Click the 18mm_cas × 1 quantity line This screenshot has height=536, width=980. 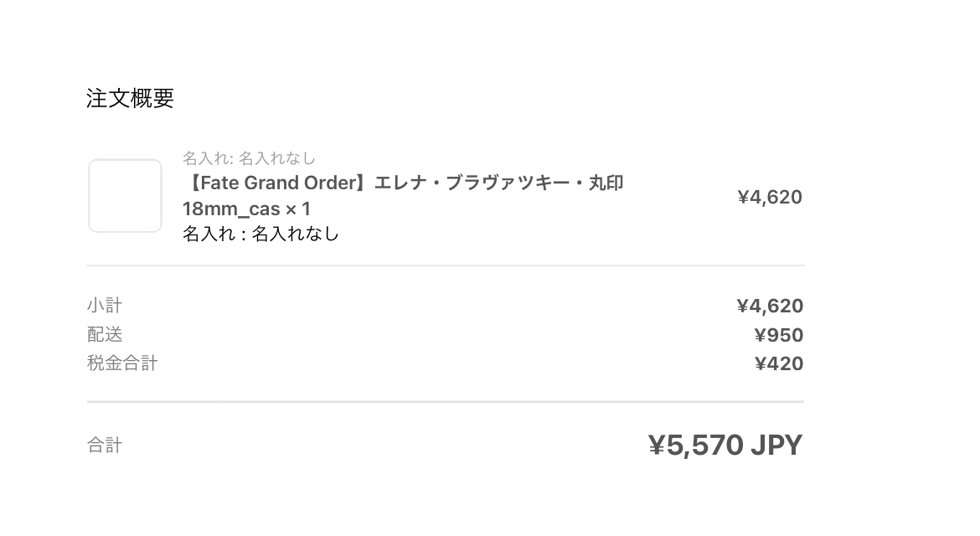coord(246,209)
